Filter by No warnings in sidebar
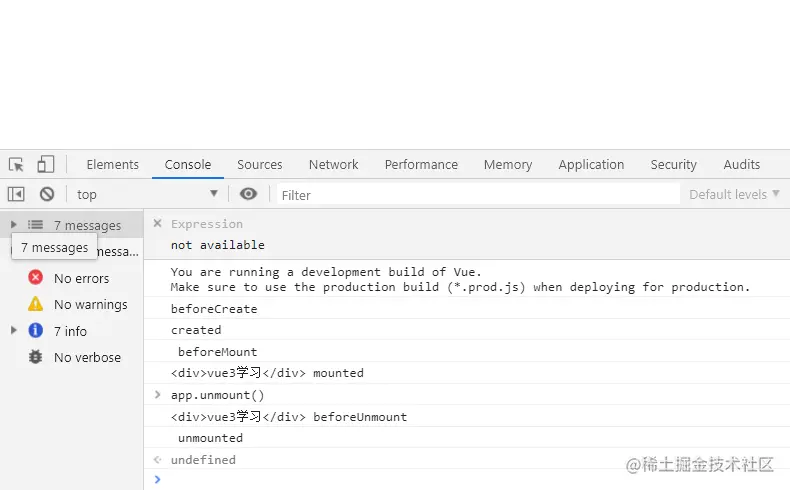The height and width of the screenshot is (490, 790). [89, 304]
